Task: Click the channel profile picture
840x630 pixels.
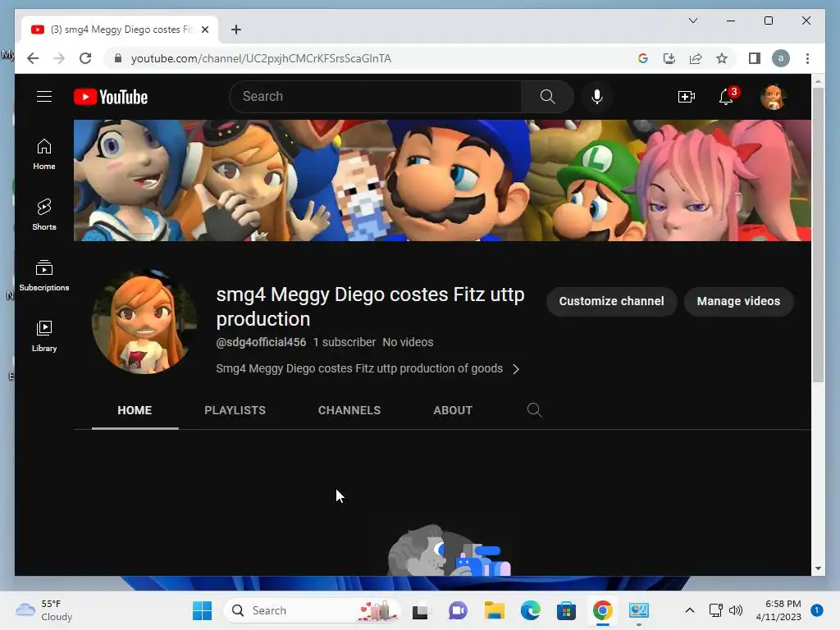Action: point(144,322)
